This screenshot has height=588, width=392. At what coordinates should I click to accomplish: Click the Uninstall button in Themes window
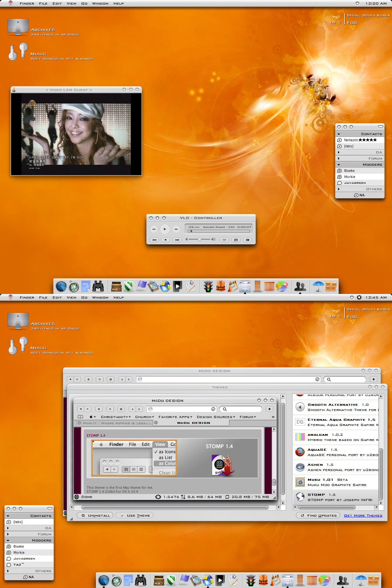click(x=95, y=515)
